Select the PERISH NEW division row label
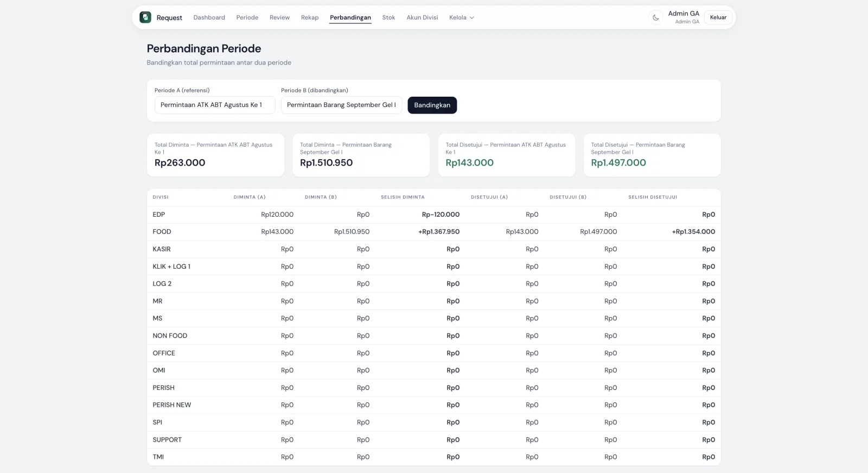The height and width of the screenshot is (473, 868). coord(172,405)
